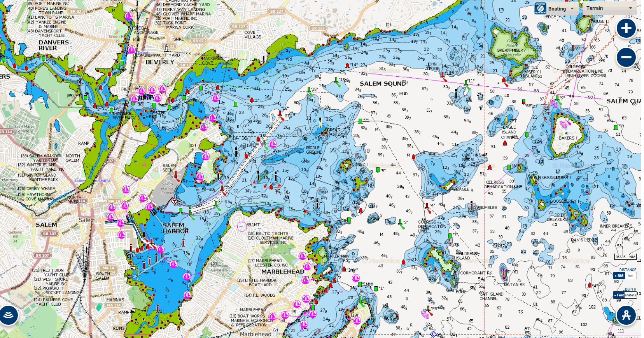Click the MIDDLE GROUND label
The height and width of the screenshot is (338, 644).
[314, 150]
